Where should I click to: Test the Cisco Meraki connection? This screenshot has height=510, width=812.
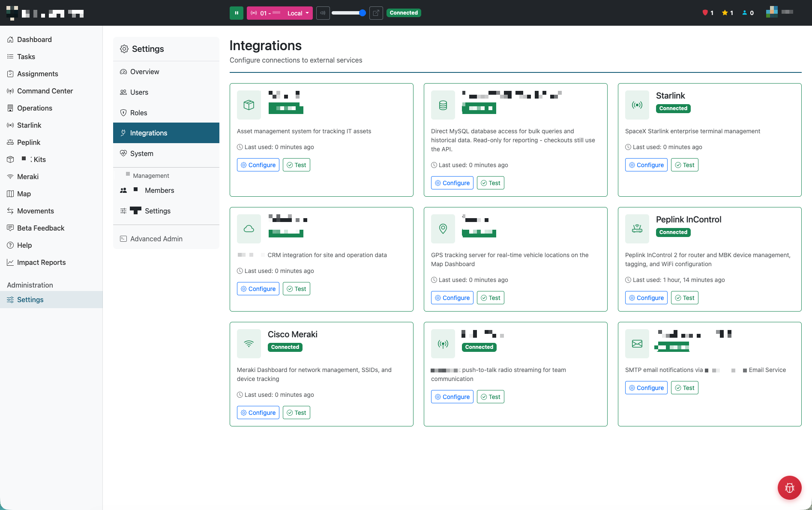296,412
